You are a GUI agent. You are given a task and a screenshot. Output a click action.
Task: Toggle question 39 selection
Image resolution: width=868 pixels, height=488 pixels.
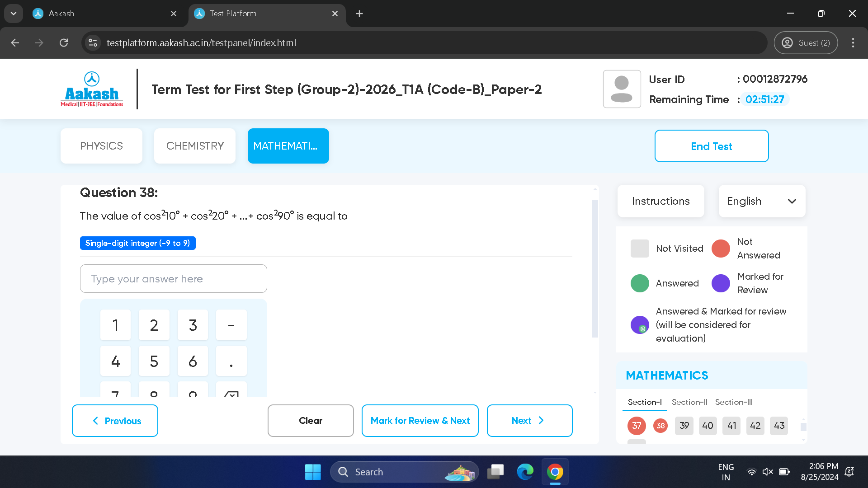684,425
